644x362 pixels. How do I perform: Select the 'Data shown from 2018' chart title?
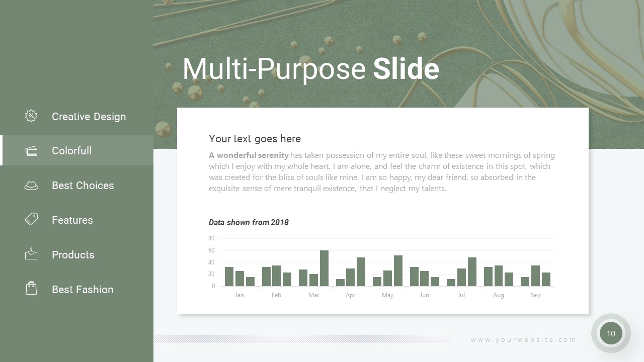point(249,222)
